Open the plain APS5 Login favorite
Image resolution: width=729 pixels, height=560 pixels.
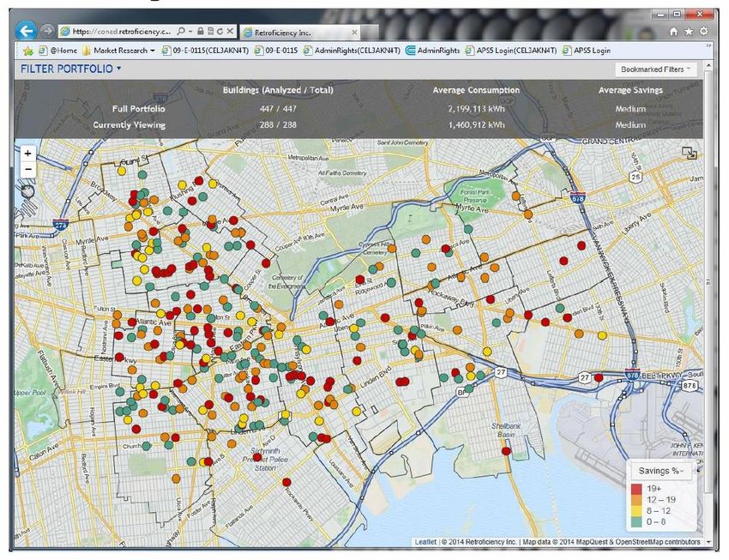click(x=587, y=51)
